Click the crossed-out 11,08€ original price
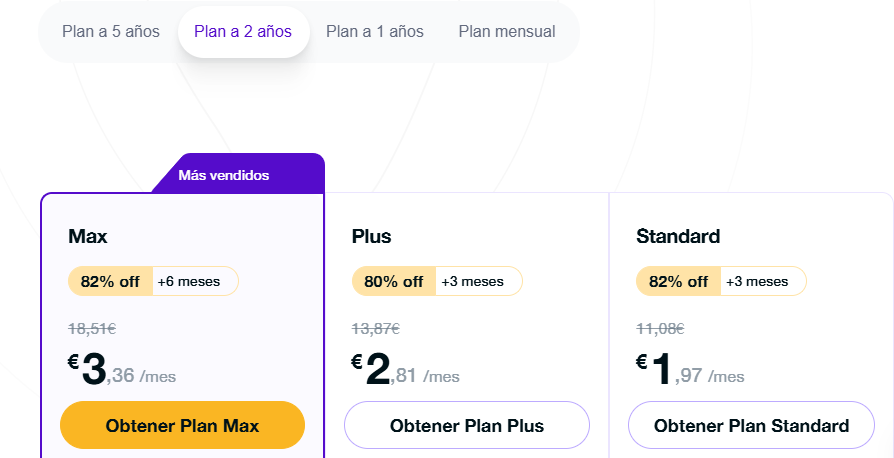 pyautogui.click(x=660, y=329)
